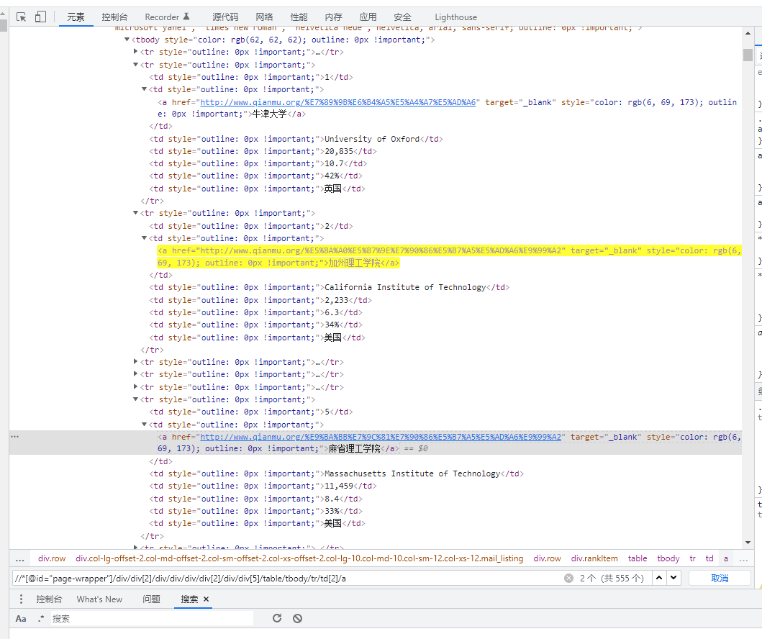Open the 控制台 tab in top bar
Viewport: 762px width, 639px height.
(114, 17)
